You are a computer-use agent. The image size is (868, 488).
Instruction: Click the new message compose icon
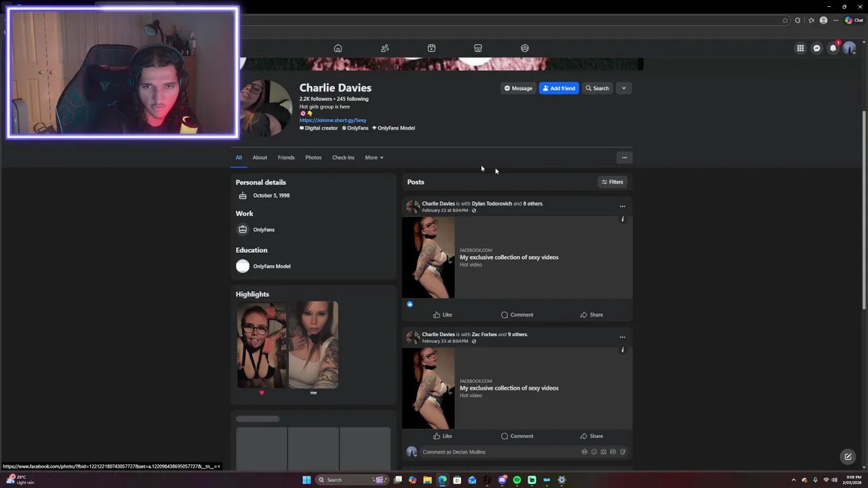[848, 457]
